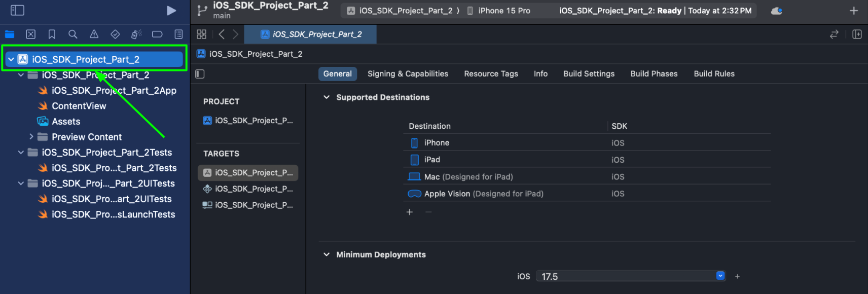The image size is (868, 294).
Task: Switch to the Info tab
Action: click(x=540, y=74)
